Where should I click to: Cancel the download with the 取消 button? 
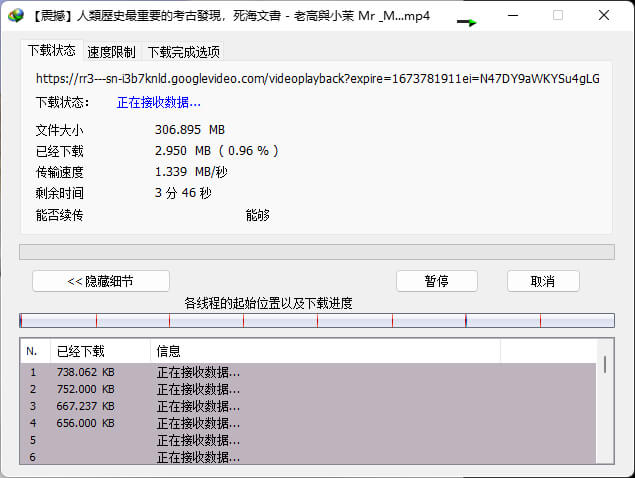[x=543, y=281]
